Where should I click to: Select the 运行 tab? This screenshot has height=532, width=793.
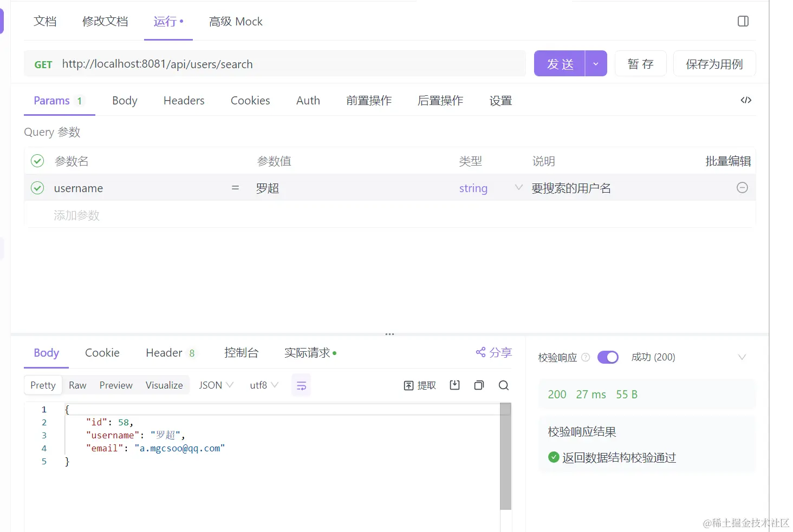point(168,22)
